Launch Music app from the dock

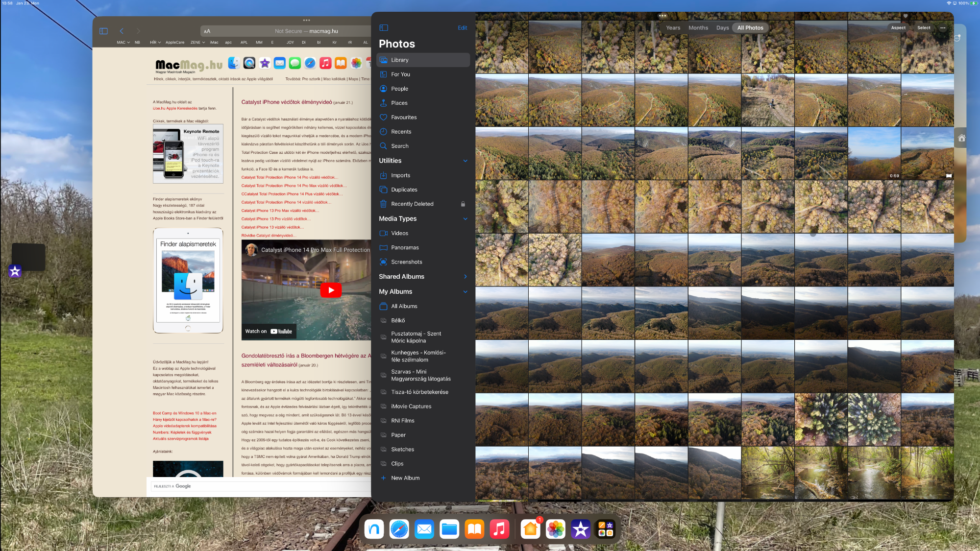[x=499, y=529]
